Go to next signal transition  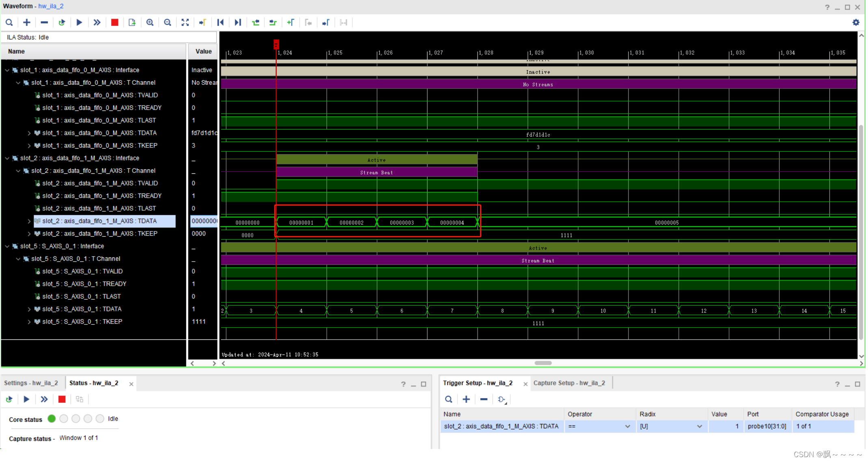pyautogui.click(x=273, y=22)
